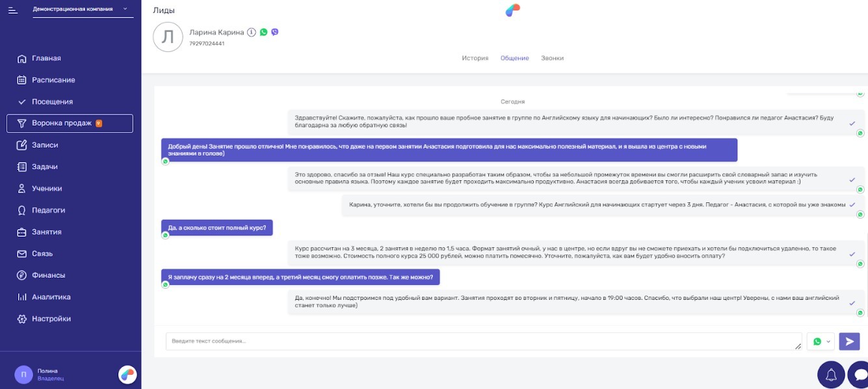Open Настройки from the sidebar
The width and height of the screenshot is (868, 389).
click(x=51, y=319)
